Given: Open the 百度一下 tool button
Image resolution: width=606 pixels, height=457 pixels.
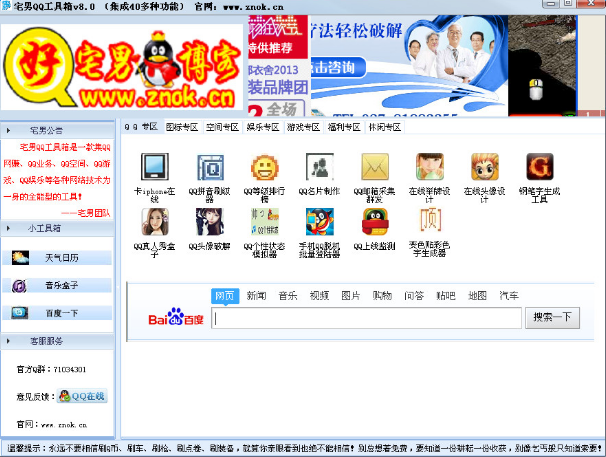Looking at the screenshot, I should (57, 313).
